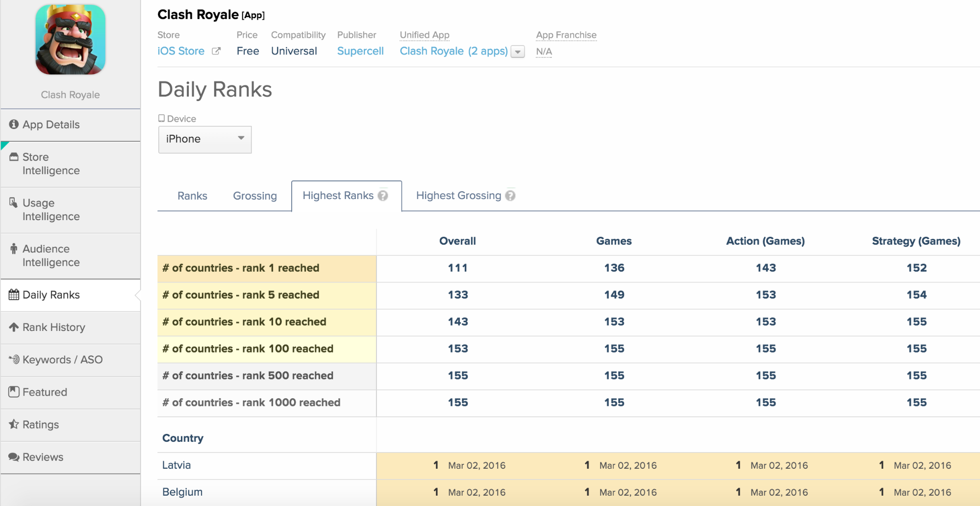The width and height of the screenshot is (980, 506).
Task: Open Keywords / ASO in the sidebar
Action: tap(71, 359)
